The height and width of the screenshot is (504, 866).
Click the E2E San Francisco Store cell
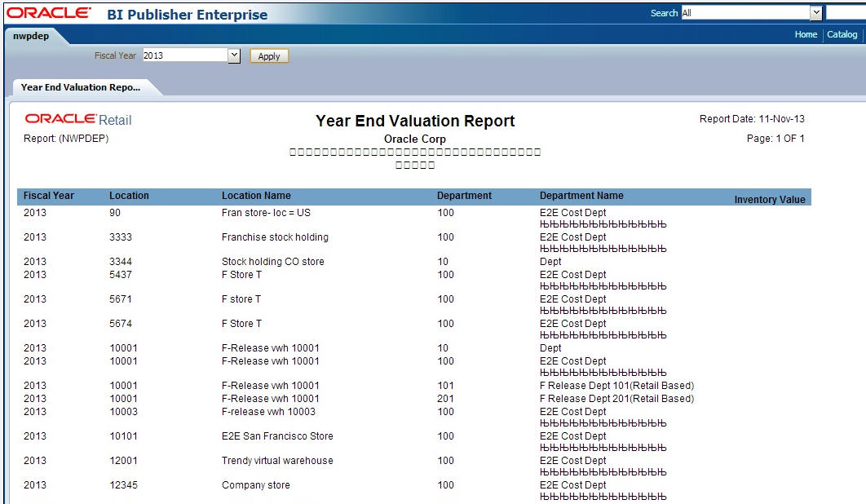point(277,436)
